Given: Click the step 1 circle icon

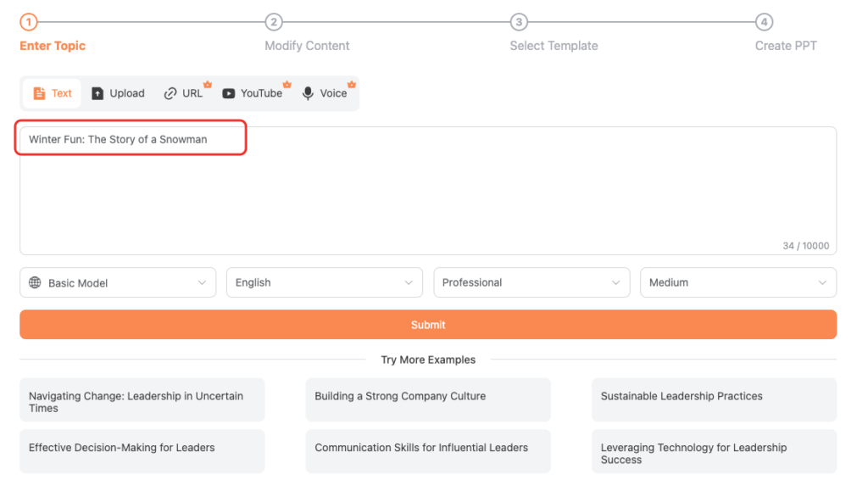Looking at the screenshot, I should click(29, 23).
